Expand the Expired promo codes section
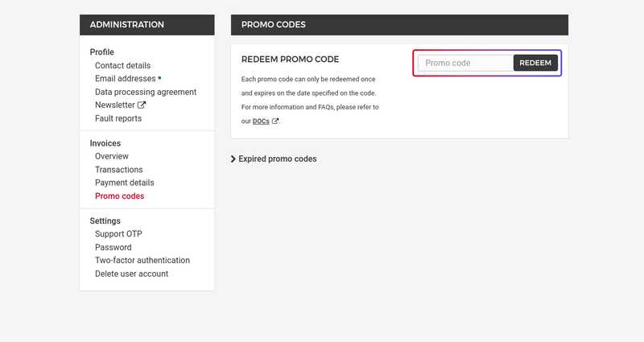The height and width of the screenshot is (342, 644). pyautogui.click(x=274, y=159)
